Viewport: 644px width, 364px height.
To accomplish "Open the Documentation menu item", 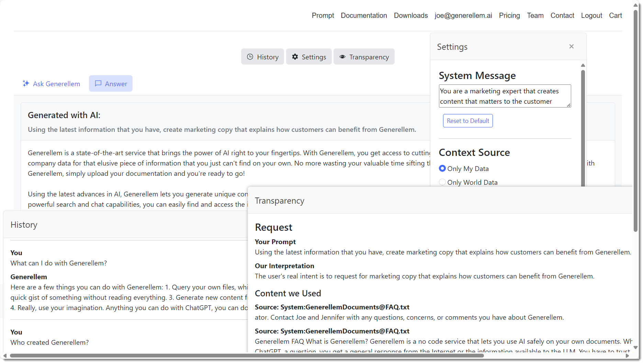I will [364, 15].
